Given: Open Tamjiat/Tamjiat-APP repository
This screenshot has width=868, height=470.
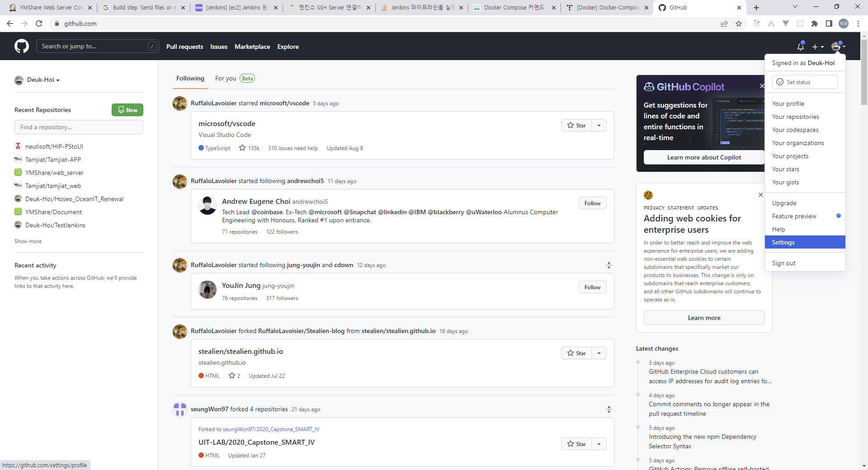Looking at the screenshot, I should (53, 160).
